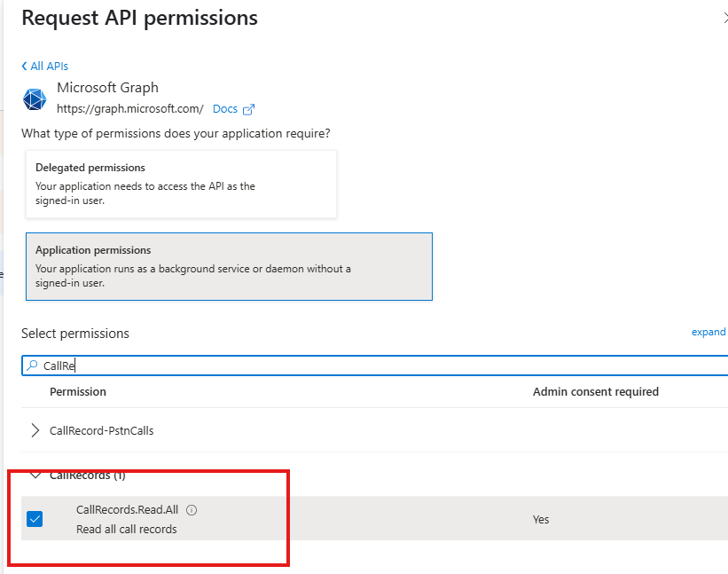Click the search magnifying glass icon
This screenshot has height=574, width=728.
point(33,365)
